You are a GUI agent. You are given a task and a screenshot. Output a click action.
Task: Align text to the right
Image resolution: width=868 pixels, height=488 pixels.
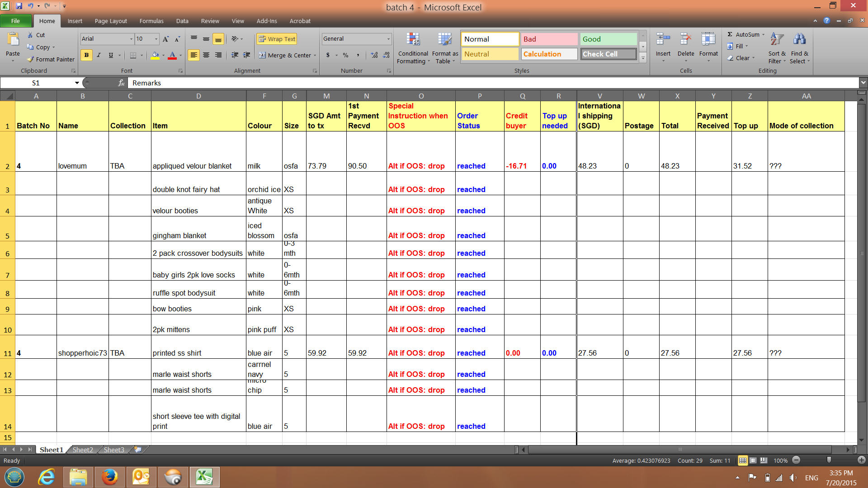coord(218,55)
